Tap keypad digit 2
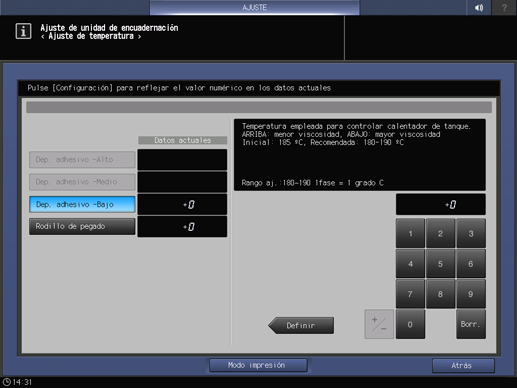This screenshot has height=388, width=517. coord(440,233)
